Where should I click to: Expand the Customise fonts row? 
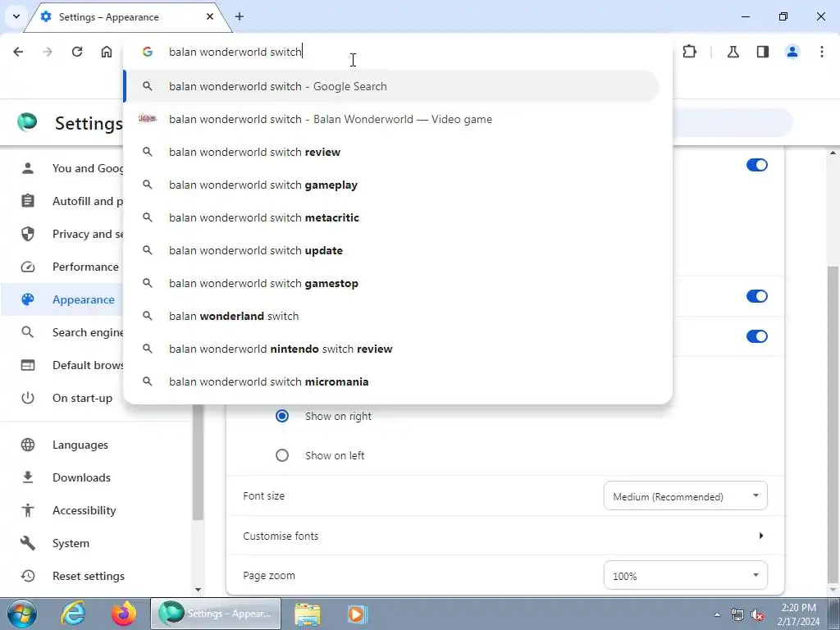(x=504, y=536)
